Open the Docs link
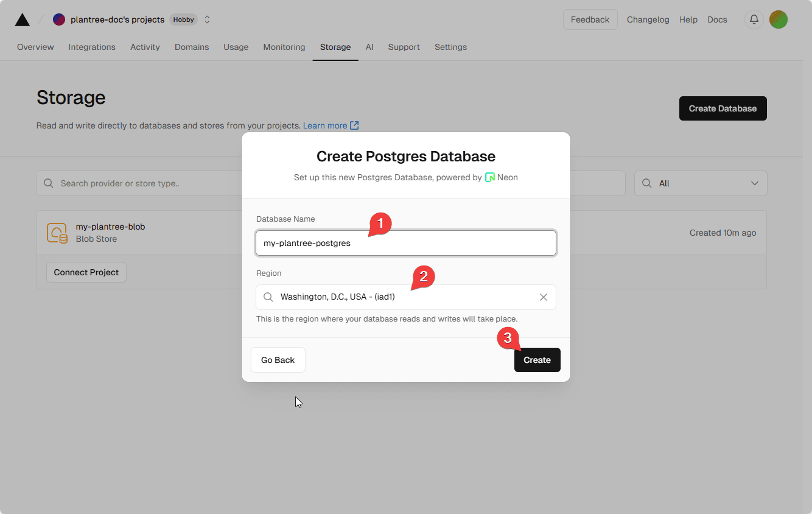Screen dimensions: 812x514 717,19
